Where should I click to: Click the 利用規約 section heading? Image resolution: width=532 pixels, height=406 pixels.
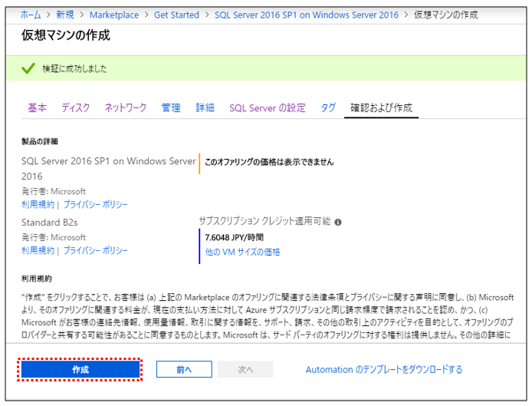click(x=36, y=279)
